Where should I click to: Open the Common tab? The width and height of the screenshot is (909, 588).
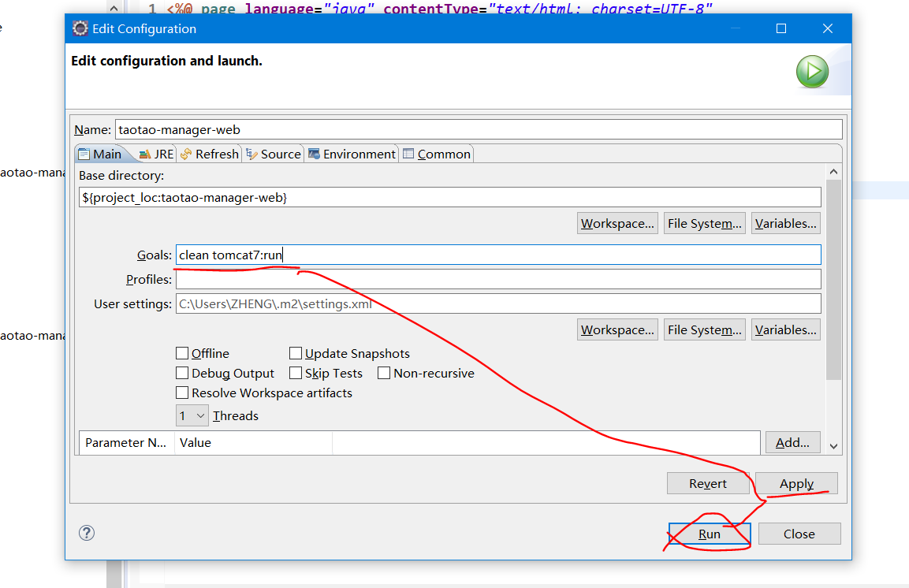437,154
